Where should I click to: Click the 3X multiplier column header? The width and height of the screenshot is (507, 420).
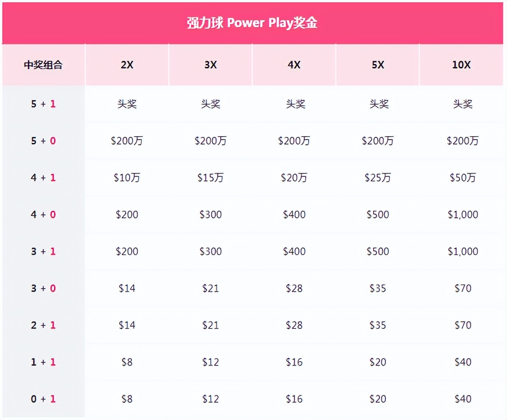211,65
